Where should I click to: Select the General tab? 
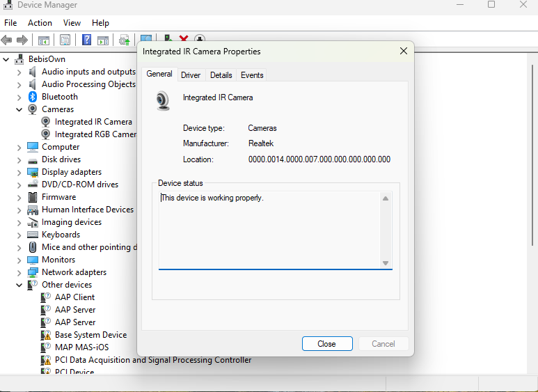pos(159,74)
